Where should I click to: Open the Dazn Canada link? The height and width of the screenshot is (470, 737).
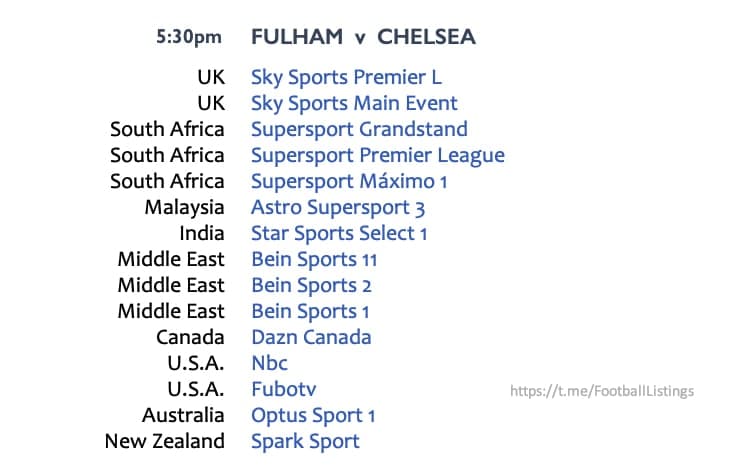coord(311,337)
